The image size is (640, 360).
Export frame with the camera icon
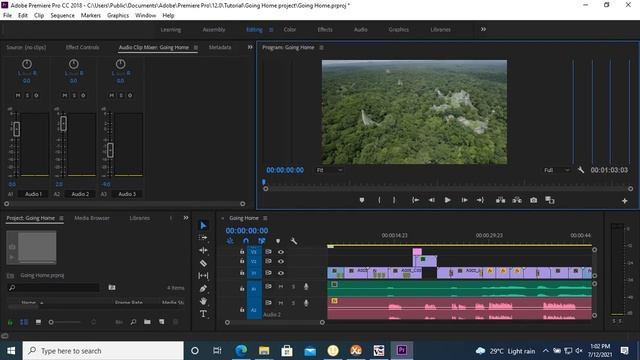click(x=533, y=200)
